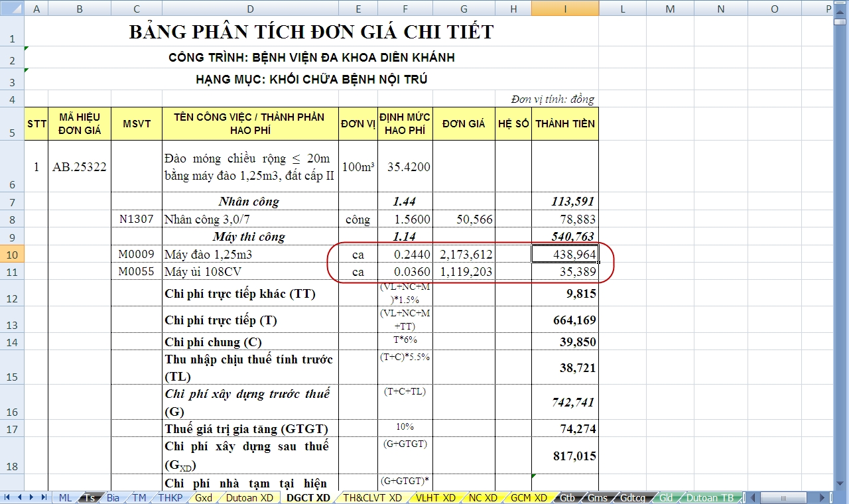Click the THÀNH TIỀN header cell
The width and height of the screenshot is (849, 504).
565,124
